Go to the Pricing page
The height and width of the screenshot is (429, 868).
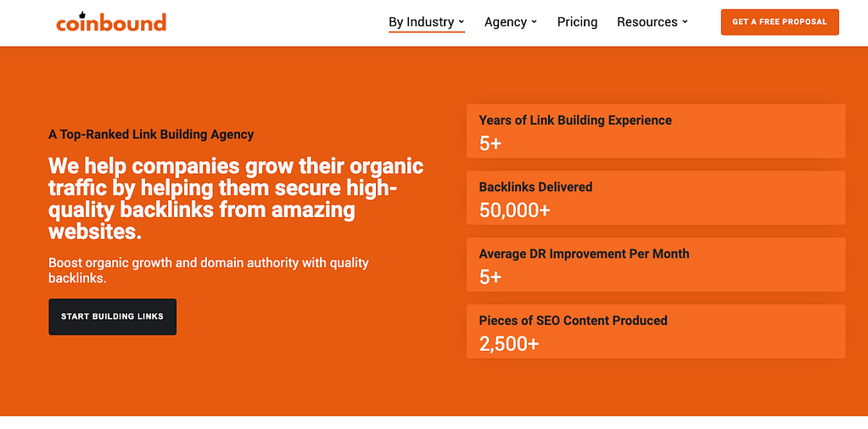577,22
